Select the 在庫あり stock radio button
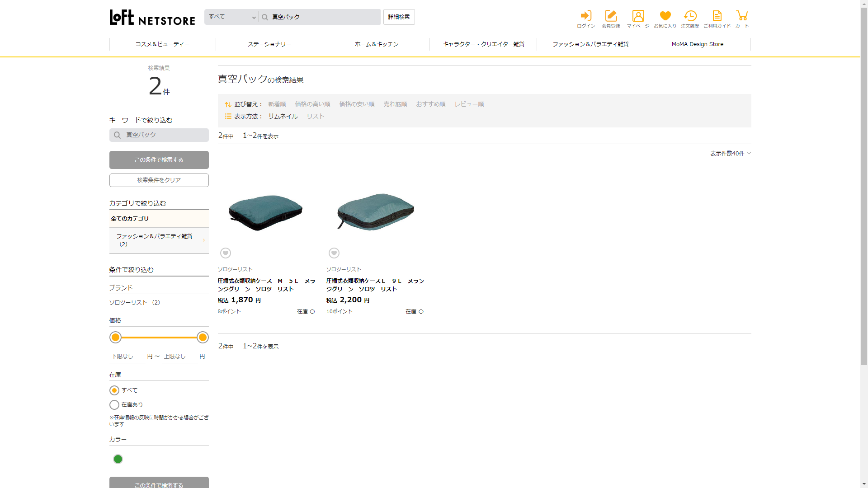This screenshot has width=868, height=488. pos(114,405)
